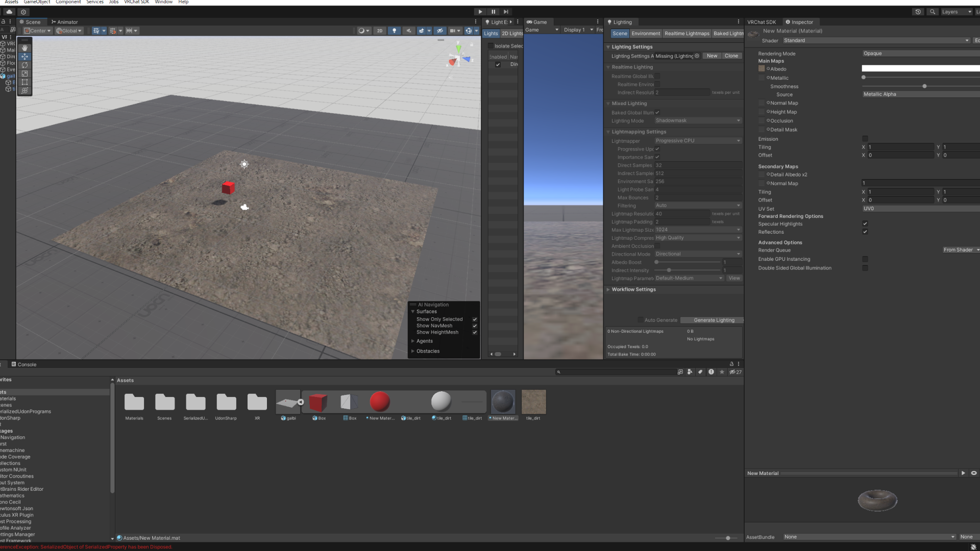
Task: Open Environment tab in Lighting window
Action: (x=646, y=34)
